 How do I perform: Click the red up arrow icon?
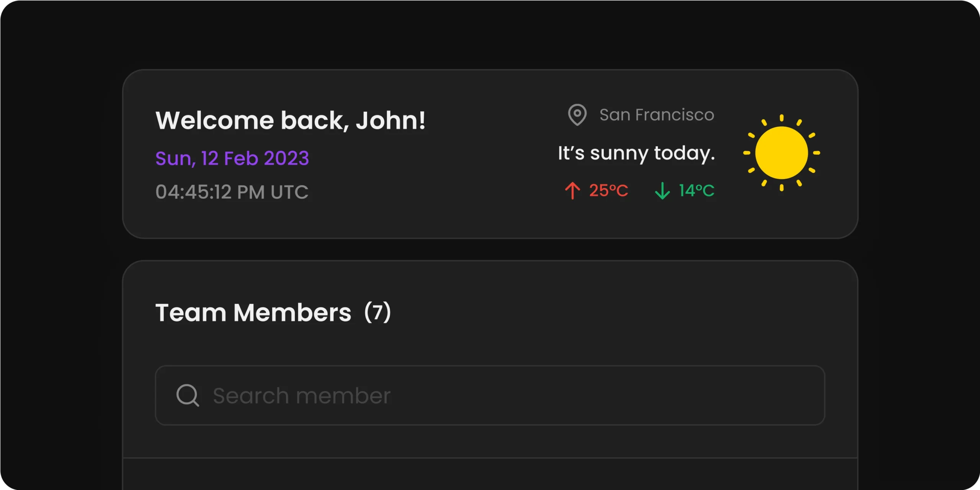click(x=573, y=191)
